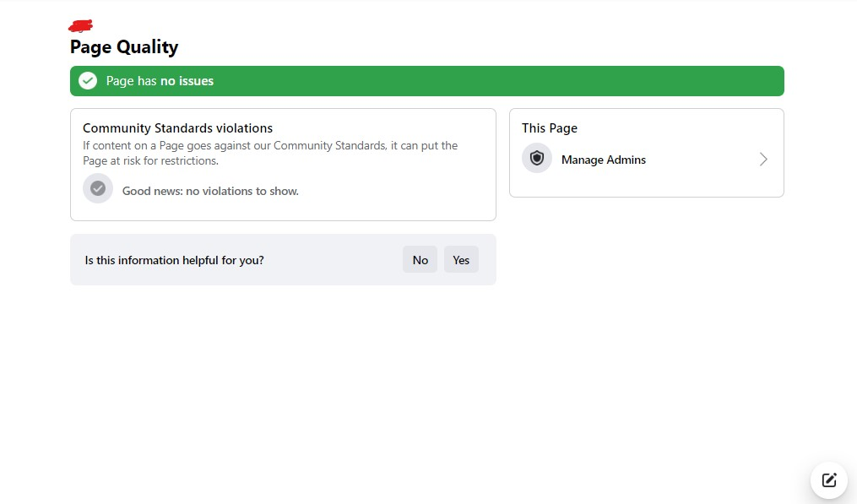Click 'Is this information helpful for you?' text
Viewport: 857px width, 504px height.
coord(175,260)
